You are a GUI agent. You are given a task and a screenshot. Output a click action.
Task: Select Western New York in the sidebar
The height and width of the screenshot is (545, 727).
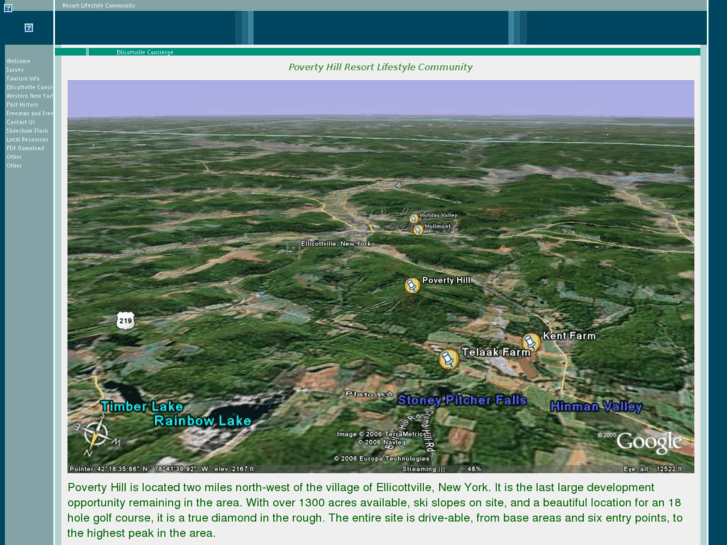tap(30, 96)
